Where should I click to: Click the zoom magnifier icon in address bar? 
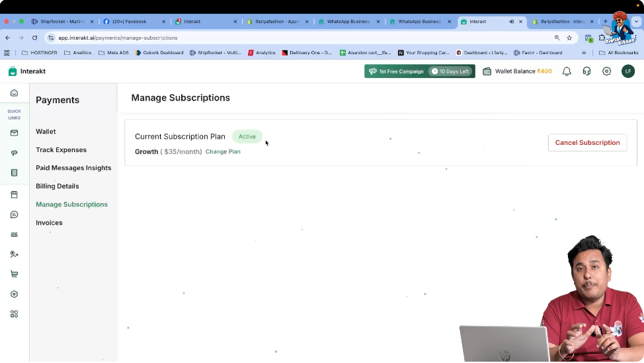[x=557, y=38]
